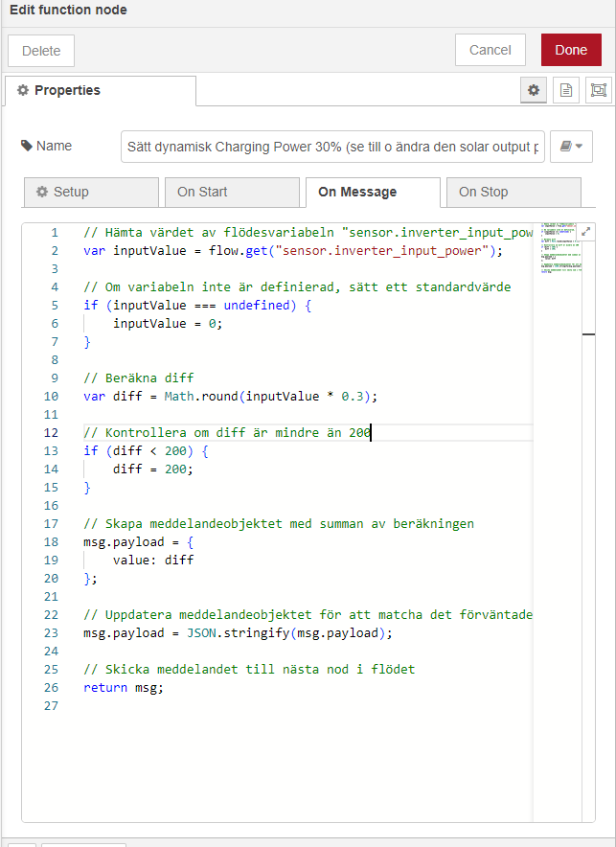Click the '// Skicka meddelandet' comment line
Viewport: 616px width, 847px height.
click(x=249, y=670)
